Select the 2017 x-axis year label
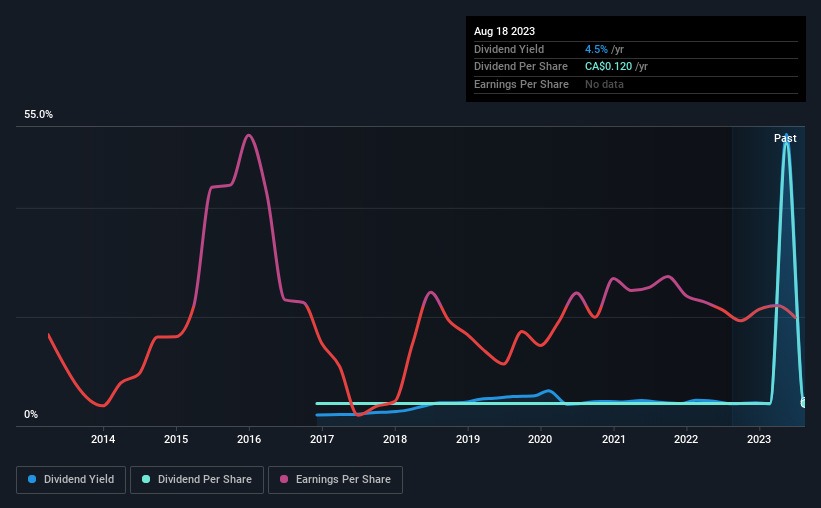Viewport: 821px width, 508px height. [x=322, y=439]
